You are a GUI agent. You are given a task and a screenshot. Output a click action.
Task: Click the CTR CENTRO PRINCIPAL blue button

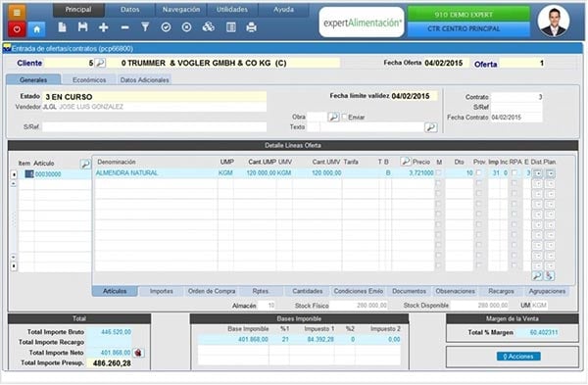pos(468,28)
